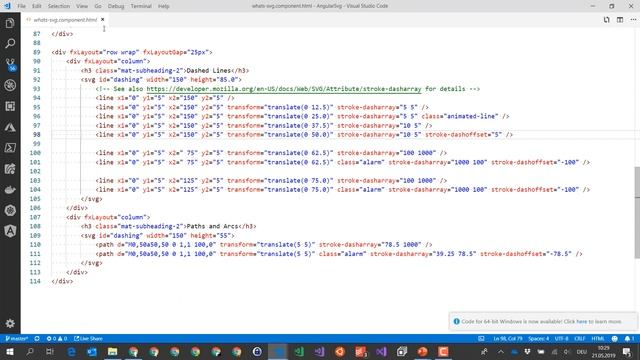Open the Help menu

[x=163, y=6]
